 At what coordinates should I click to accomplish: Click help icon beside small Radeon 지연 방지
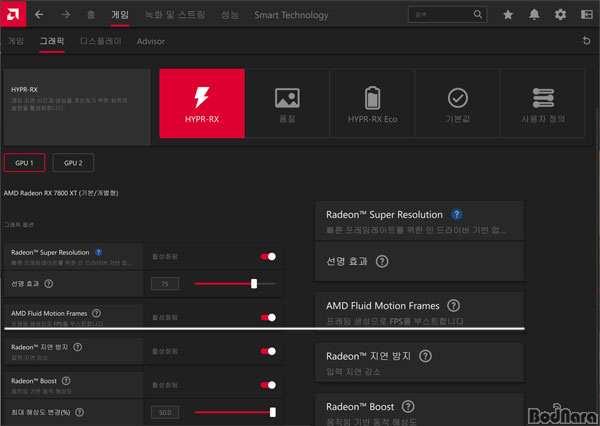click(77, 347)
